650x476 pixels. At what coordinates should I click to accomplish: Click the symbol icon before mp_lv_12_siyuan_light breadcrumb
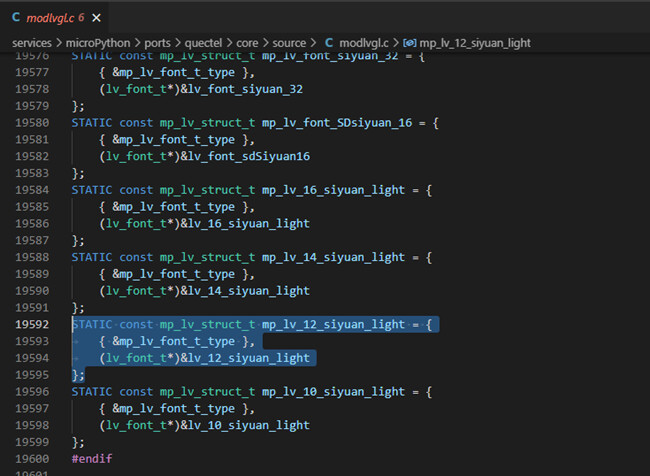pos(410,43)
